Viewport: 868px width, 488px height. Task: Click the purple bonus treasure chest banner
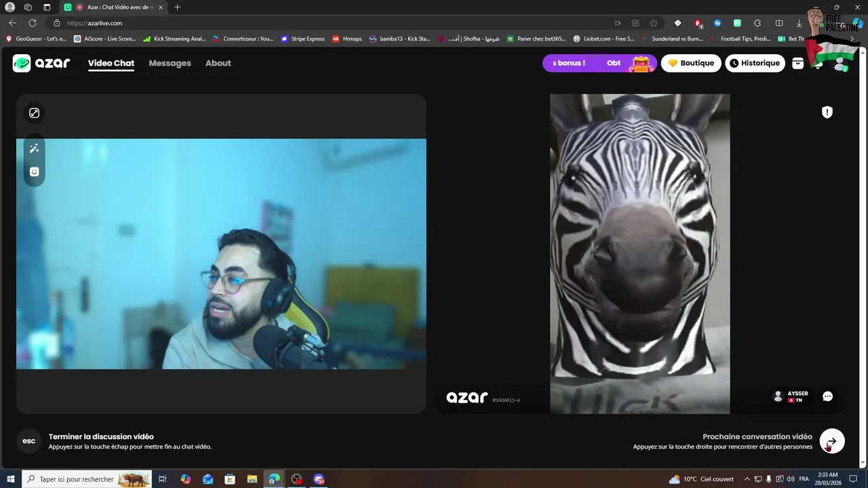599,63
